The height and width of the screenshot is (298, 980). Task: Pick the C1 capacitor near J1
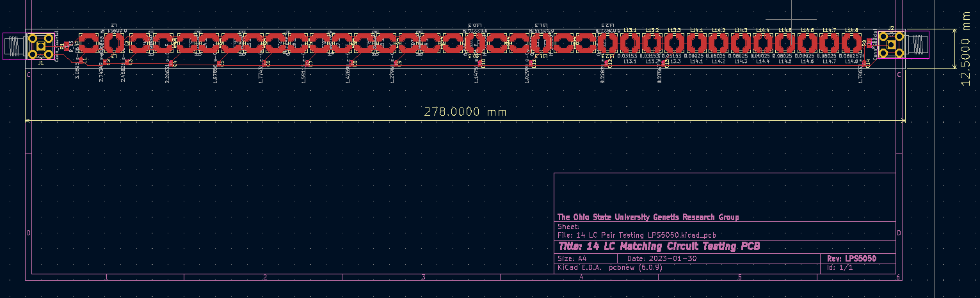[81, 61]
